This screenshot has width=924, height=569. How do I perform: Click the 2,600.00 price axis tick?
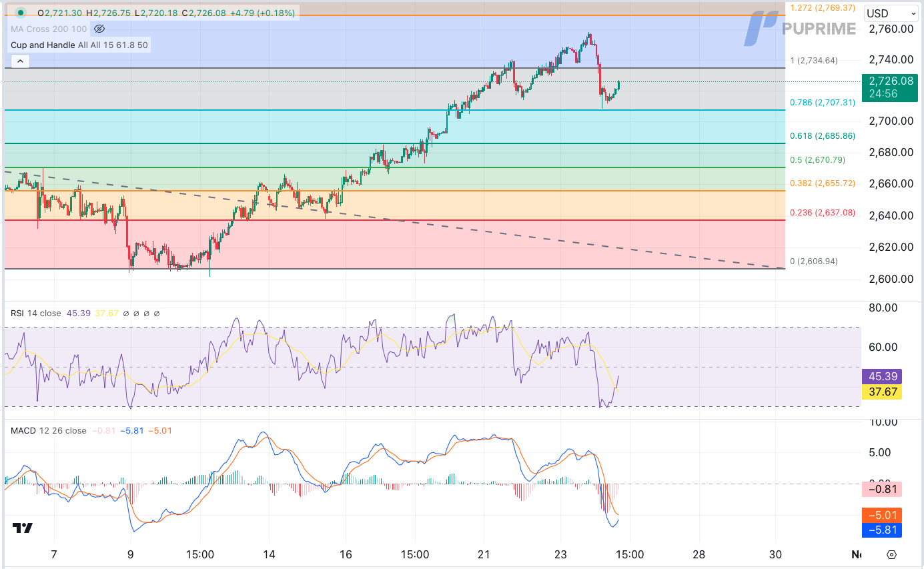[x=891, y=279]
